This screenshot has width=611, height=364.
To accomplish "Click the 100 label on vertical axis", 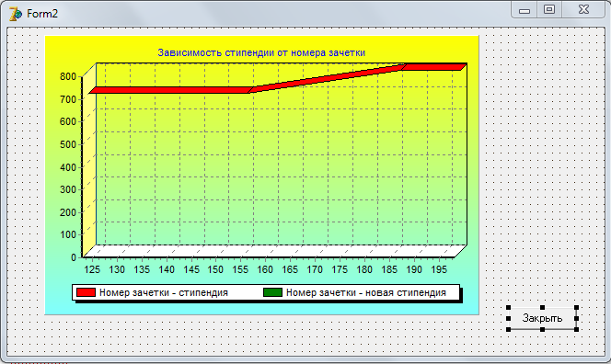I will click(x=68, y=234).
